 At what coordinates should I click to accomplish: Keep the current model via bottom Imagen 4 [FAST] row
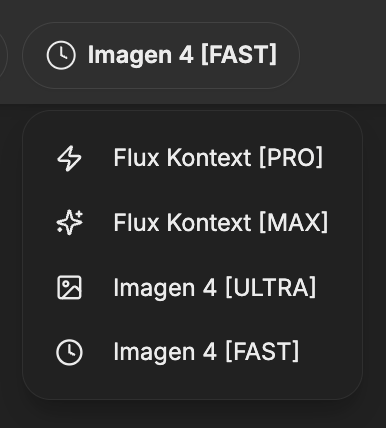[192, 352]
